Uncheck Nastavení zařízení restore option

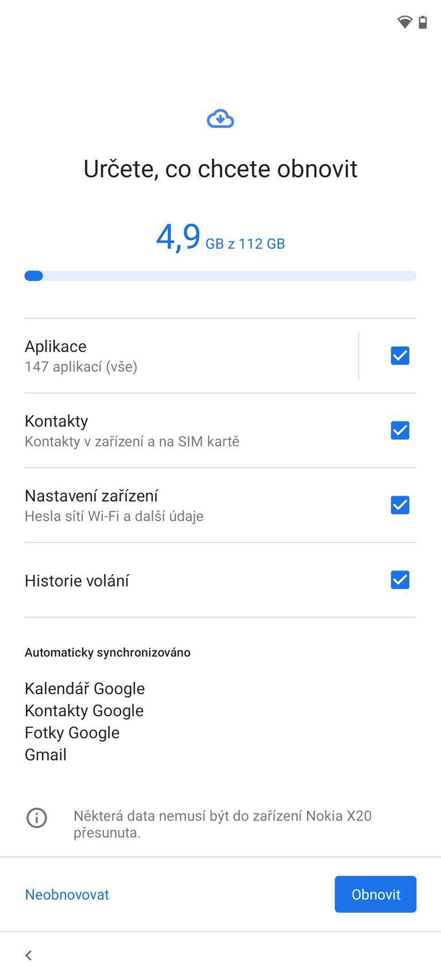[400, 505]
